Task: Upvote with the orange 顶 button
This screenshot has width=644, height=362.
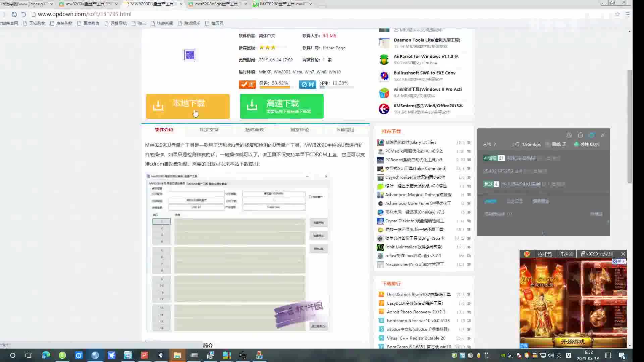Action: 247,85
